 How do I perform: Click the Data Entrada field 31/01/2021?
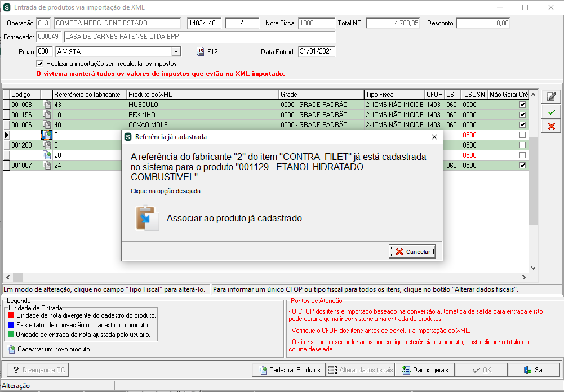coord(317,51)
